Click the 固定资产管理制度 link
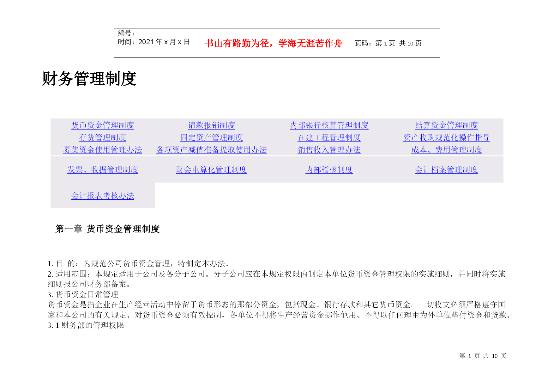 (212, 138)
